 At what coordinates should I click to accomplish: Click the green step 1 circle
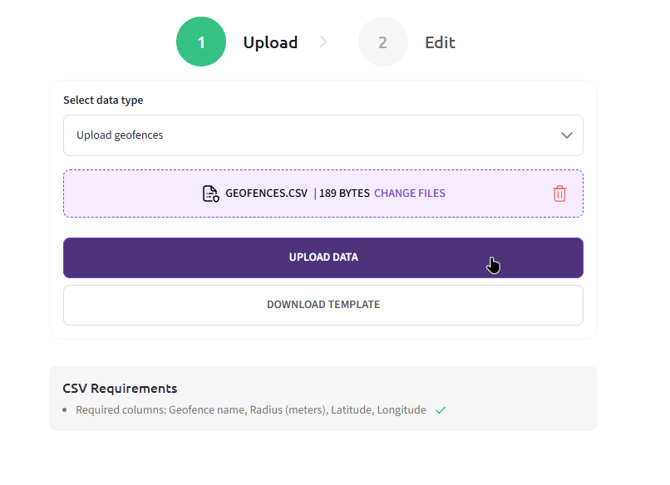point(201,42)
